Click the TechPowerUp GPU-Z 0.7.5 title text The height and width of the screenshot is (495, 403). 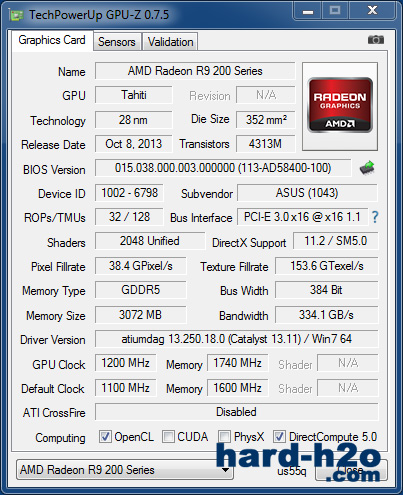(x=99, y=15)
